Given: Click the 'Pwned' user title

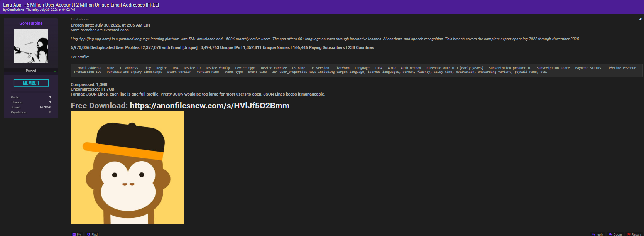Looking at the screenshot, I should (31, 71).
